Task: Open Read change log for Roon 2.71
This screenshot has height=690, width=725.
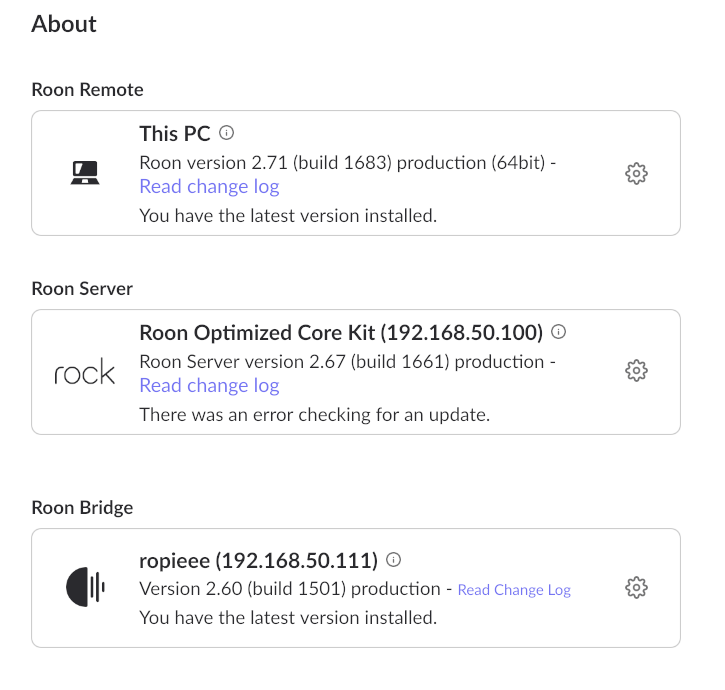Action: tap(209, 186)
